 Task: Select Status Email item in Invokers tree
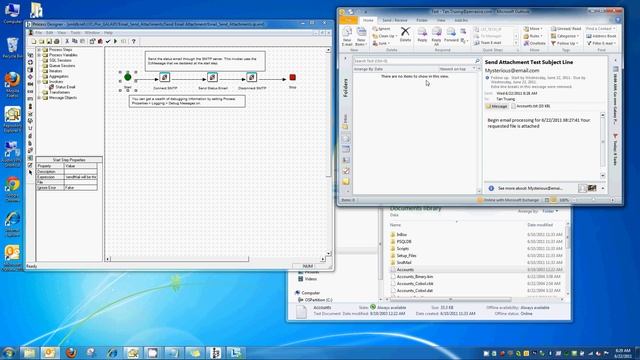click(x=62, y=87)
